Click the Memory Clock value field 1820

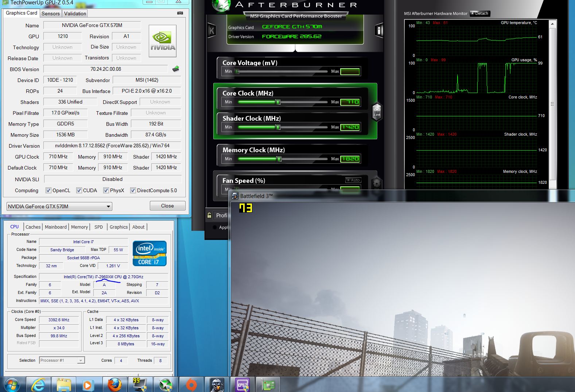[350, 159]
